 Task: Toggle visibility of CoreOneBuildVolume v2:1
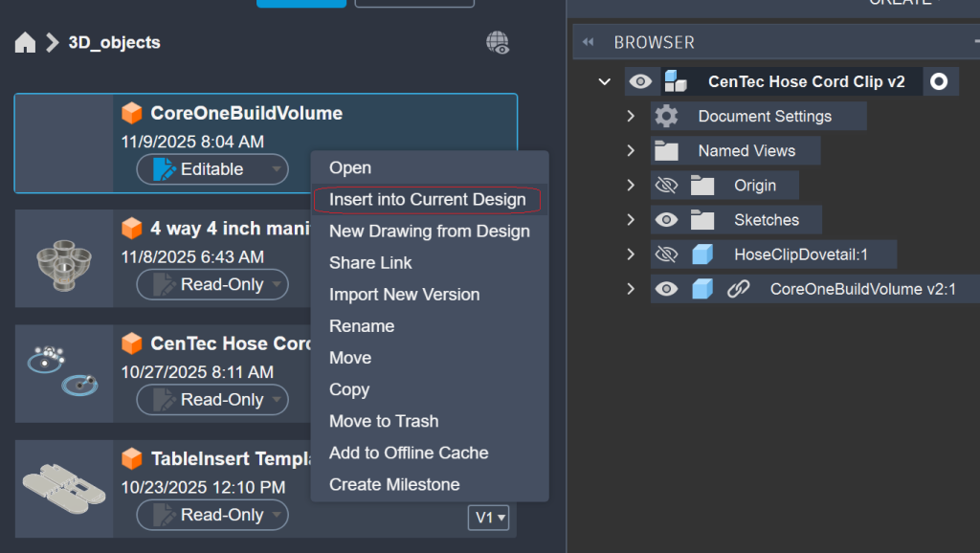click(x=666, y=289)
